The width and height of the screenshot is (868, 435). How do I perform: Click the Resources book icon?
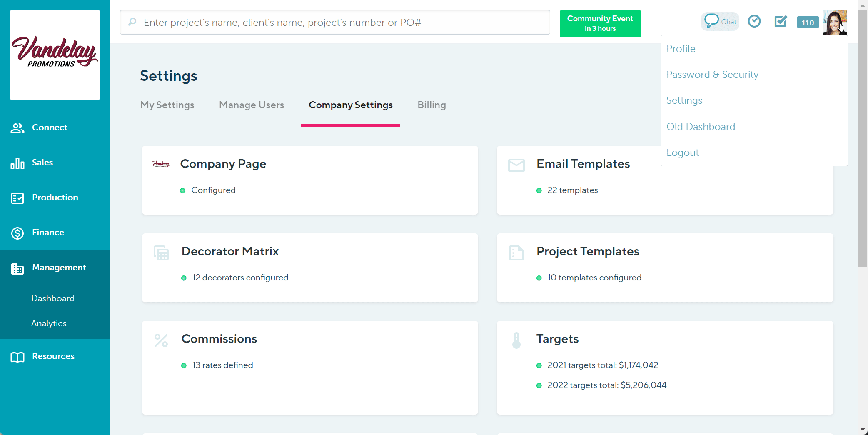(x=17, y=357)
